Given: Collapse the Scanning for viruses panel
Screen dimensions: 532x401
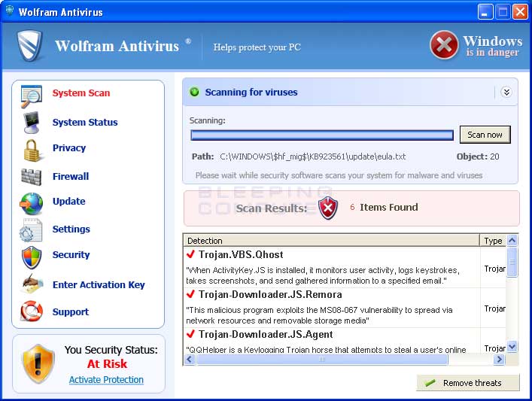Looking at the screenshot, I should [x=506, y=93].
